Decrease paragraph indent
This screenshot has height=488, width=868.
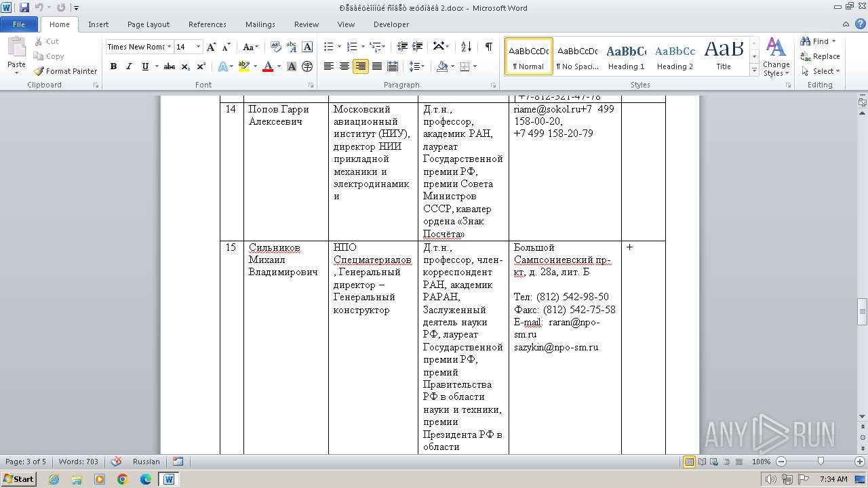[x=402, y=47]
